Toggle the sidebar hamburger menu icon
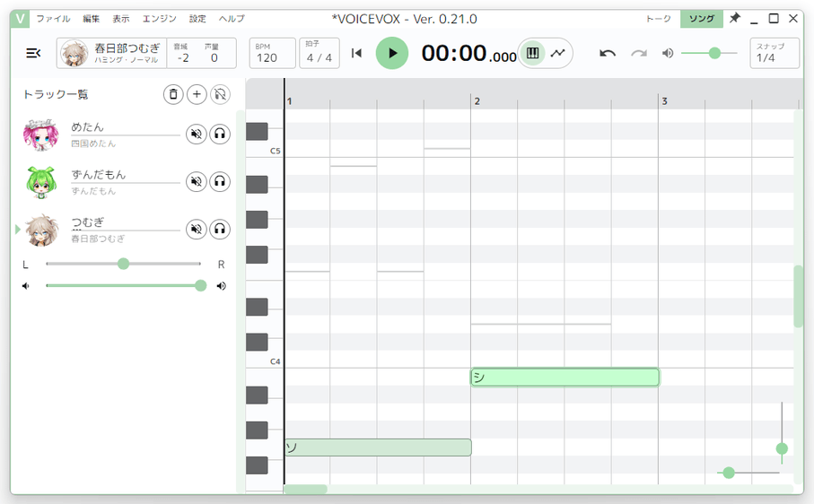The height and width of the screenshot is (504, 814). point(33,53)
